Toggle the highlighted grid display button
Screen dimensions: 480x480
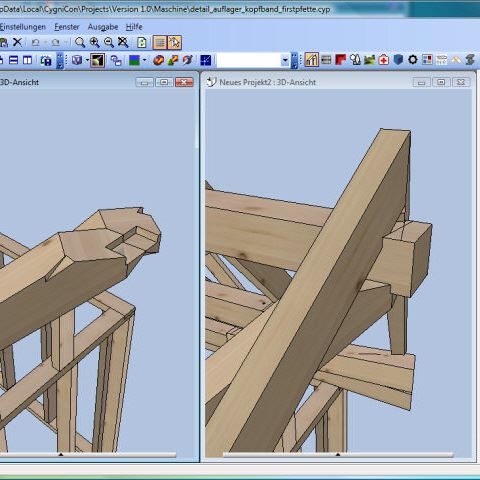(160, 42)
